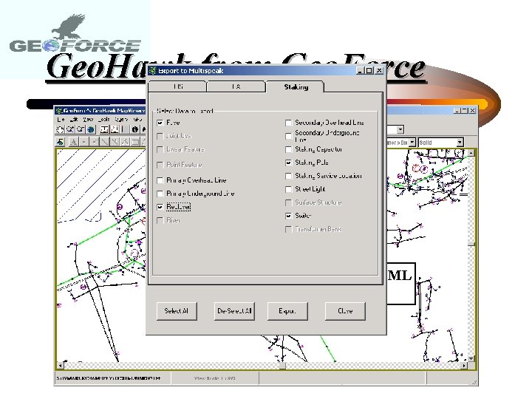Viewport: 532px width, 399px height.
Task: Click the Zoom In magnifier in MapViewer
Action: pyautogui.click(x=70, y=129)
